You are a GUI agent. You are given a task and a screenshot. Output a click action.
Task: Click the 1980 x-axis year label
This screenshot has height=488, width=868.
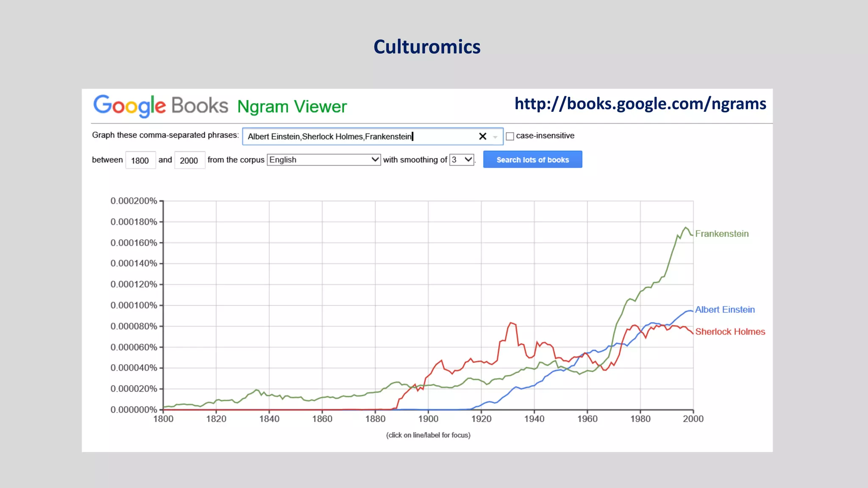(x=640, y=419)
